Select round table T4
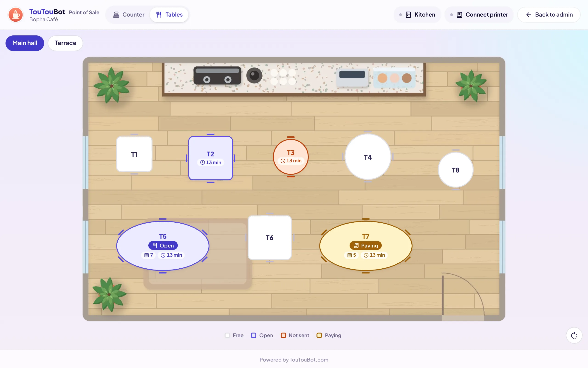 (368, 157)
